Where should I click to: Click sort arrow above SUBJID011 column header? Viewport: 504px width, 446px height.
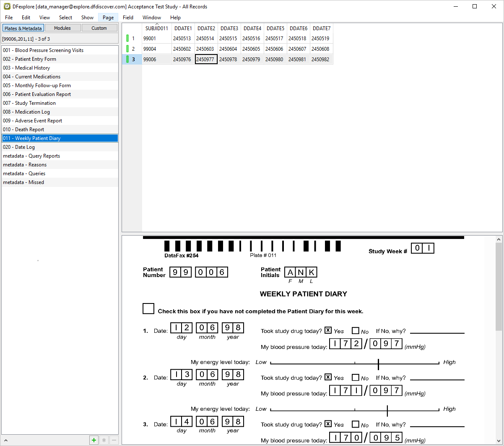[x=157, y=24]
